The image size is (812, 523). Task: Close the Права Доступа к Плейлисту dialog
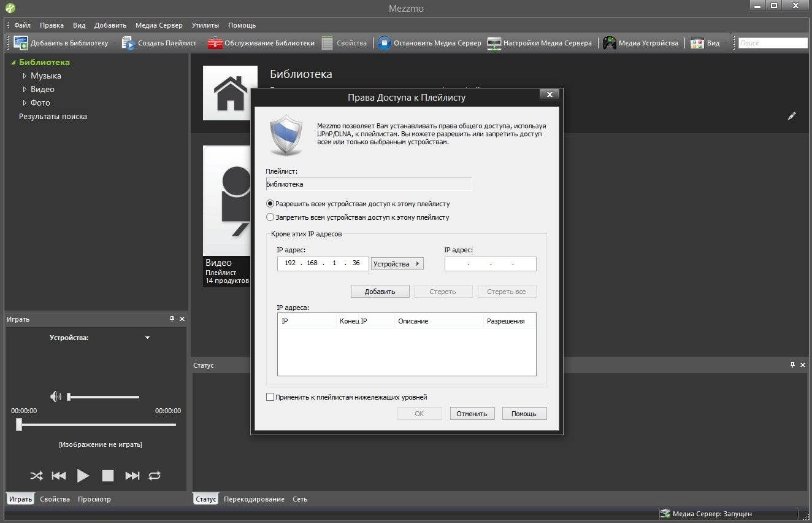coord(550,95)
